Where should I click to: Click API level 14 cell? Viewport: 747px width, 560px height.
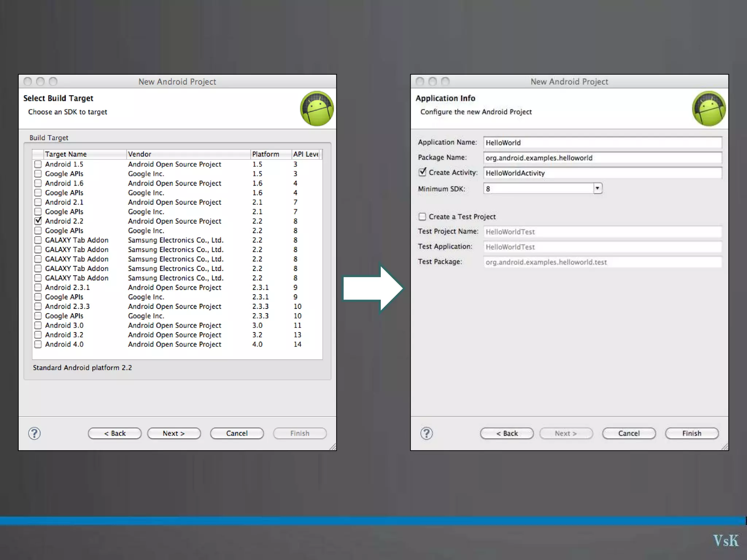click(x=298, y=344)
